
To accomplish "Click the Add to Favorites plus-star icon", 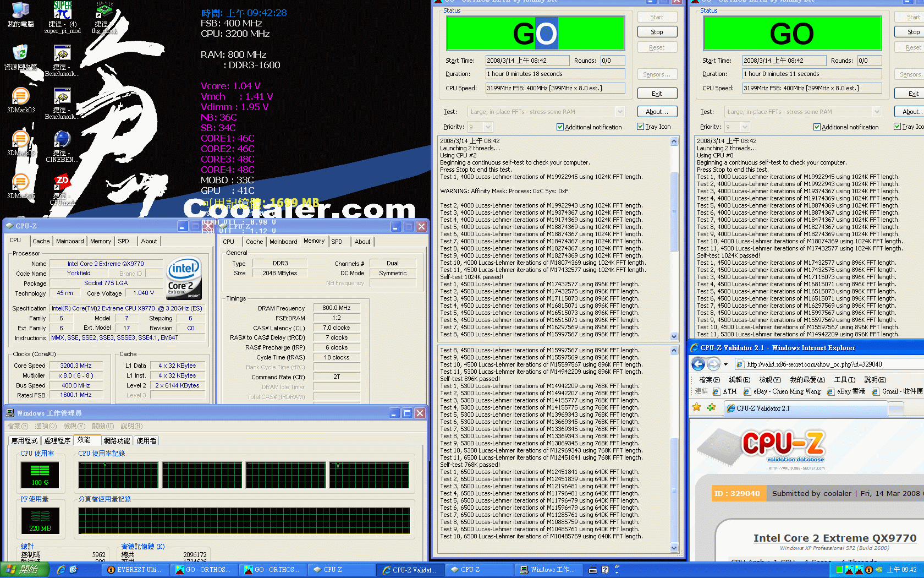I will click(x=711, y=407).
